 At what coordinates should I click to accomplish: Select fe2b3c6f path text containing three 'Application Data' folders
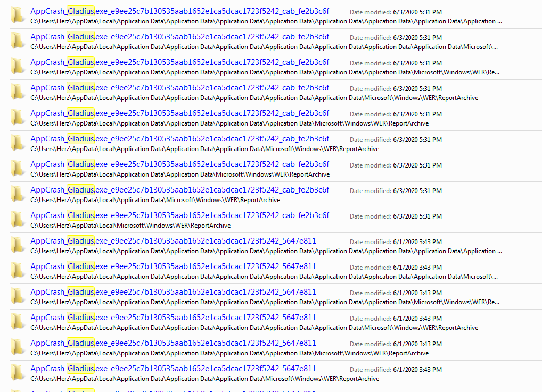[204, 149]
